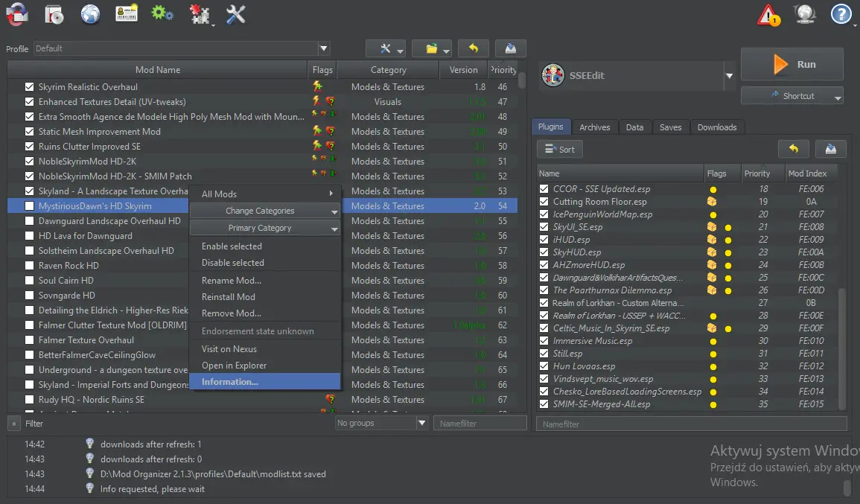The image size is (860, 504).
Task: Expand the All Mods submenu
Action: (265, 194)
